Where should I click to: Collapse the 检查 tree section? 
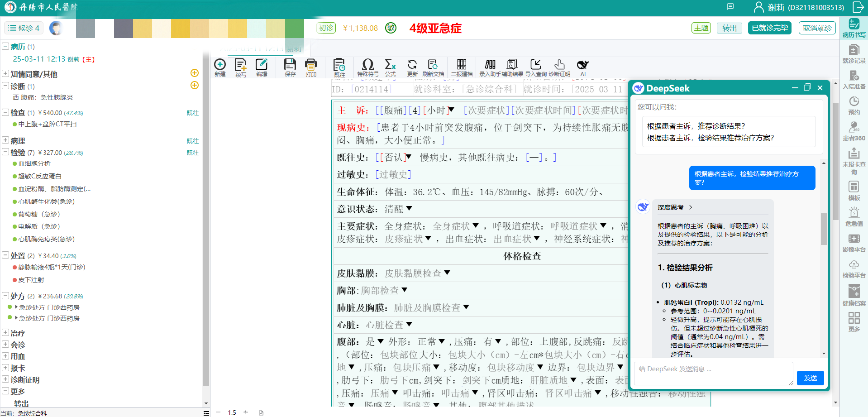(5, 112)
